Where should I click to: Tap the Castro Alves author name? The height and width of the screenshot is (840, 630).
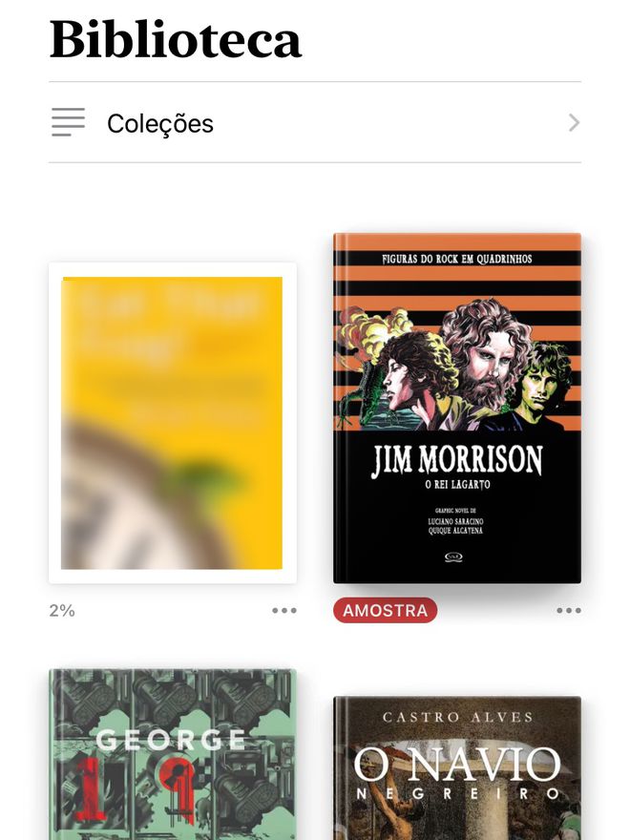coord(457,717)
